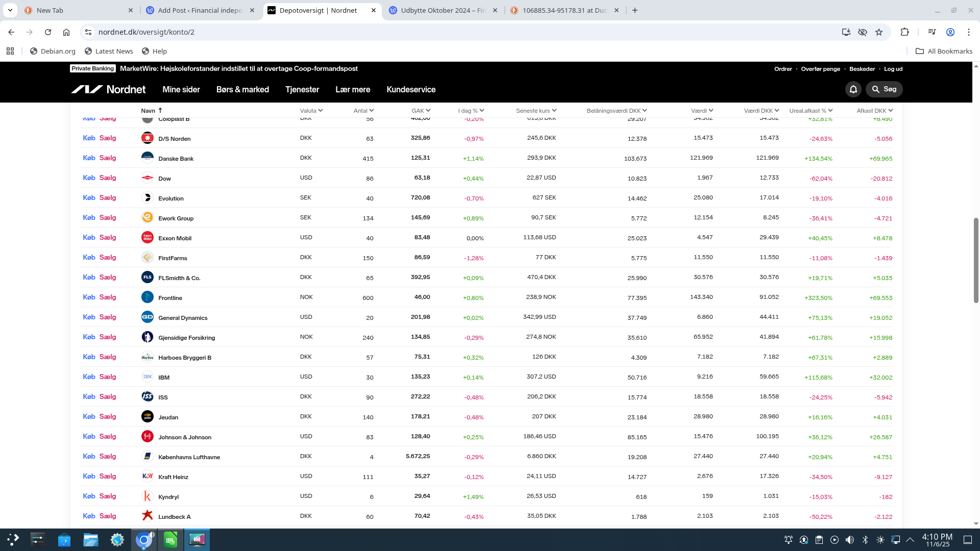
Task: Click the Bluetooth icon in system tray
Action: [865, 540]
